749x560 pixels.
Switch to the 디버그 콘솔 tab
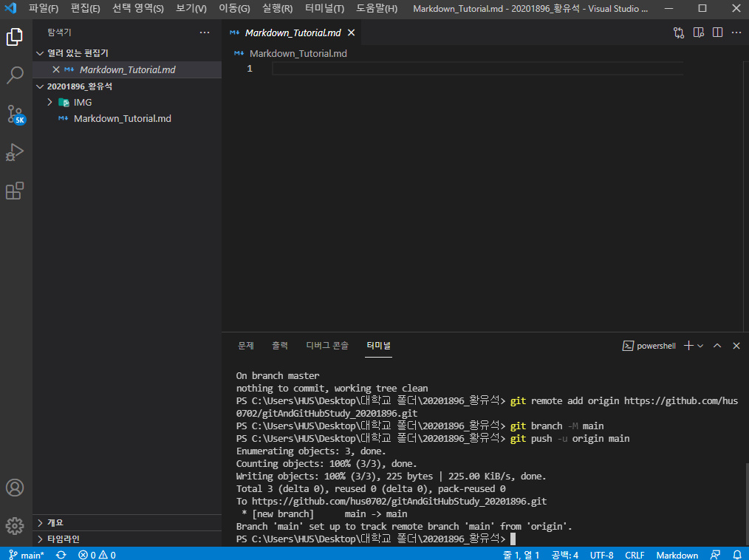(x=327, y=346)
